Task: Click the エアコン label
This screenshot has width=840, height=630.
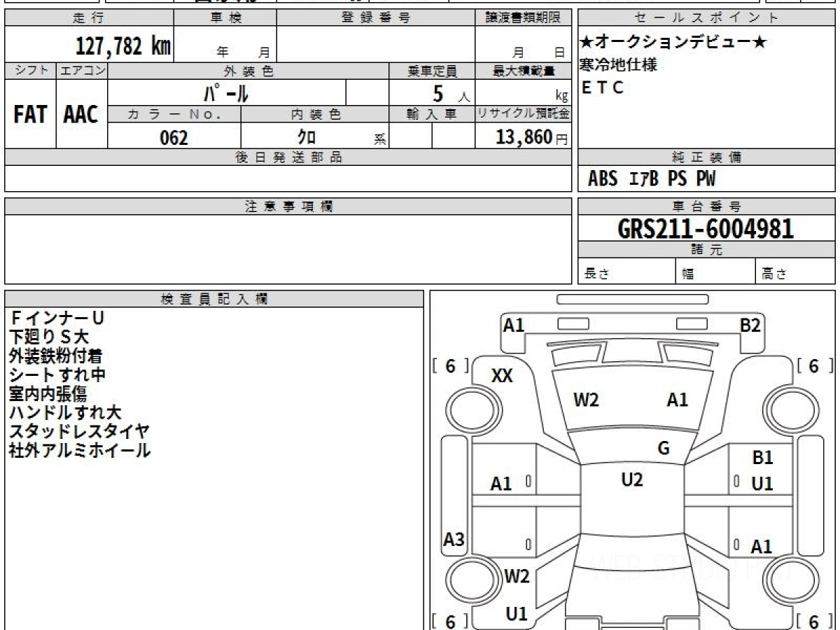Action: [x=82, y=70]
